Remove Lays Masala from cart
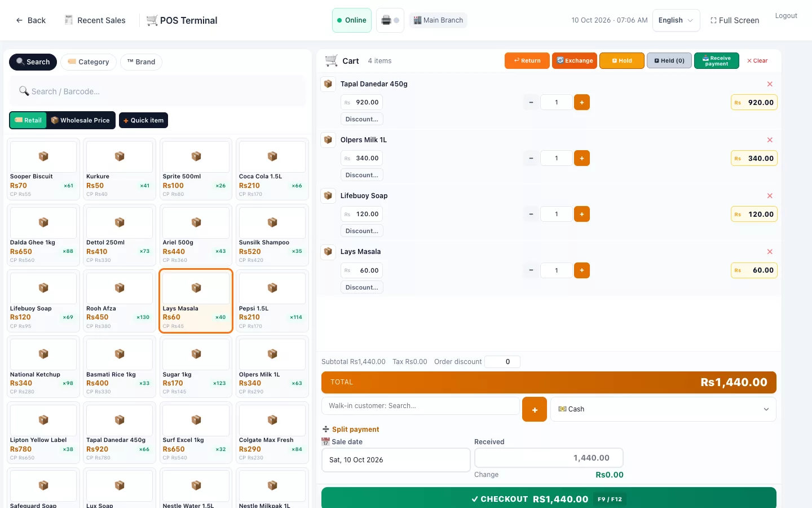The image size is (812, 508). pyautogui.click(x=770, y=252)
